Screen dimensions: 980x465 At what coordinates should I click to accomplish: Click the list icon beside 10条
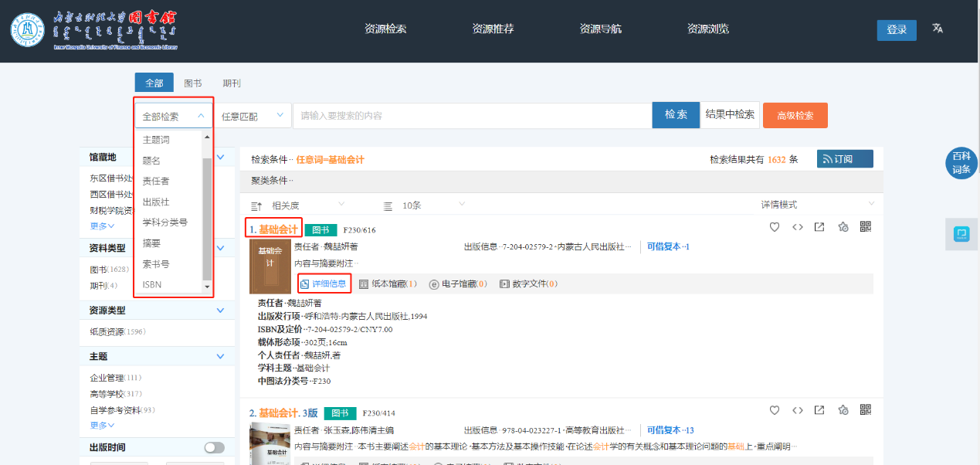(x=388, y=205)
